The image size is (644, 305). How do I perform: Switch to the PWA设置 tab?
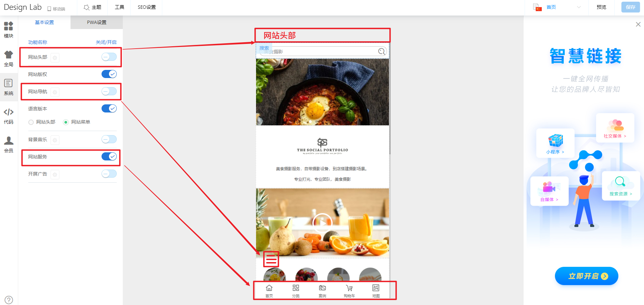[x=96, y=22]
